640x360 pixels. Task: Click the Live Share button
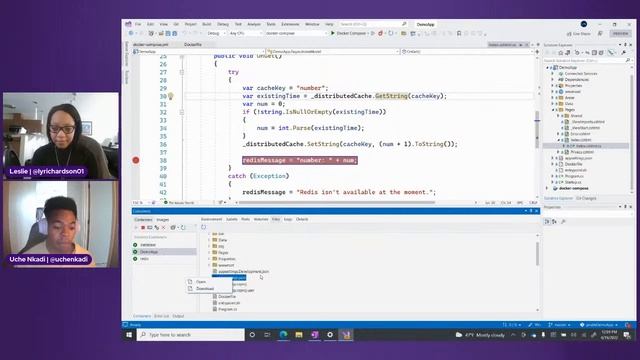click(x=578, y=33)
